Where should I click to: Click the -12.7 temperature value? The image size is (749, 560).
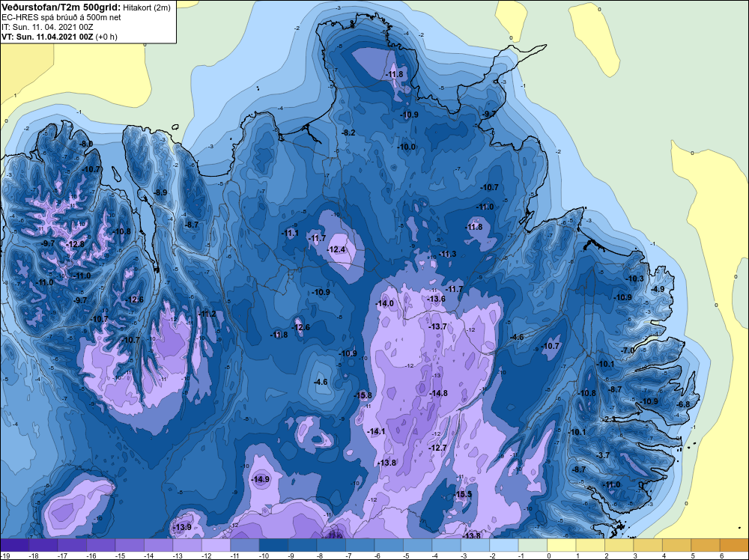tap(437, 448)
